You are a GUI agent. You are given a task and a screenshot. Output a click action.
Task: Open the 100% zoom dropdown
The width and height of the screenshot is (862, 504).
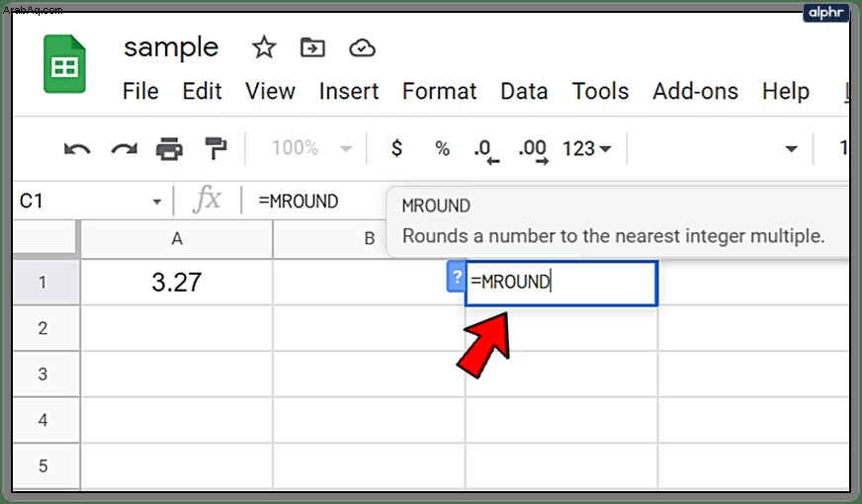(311, 148)
